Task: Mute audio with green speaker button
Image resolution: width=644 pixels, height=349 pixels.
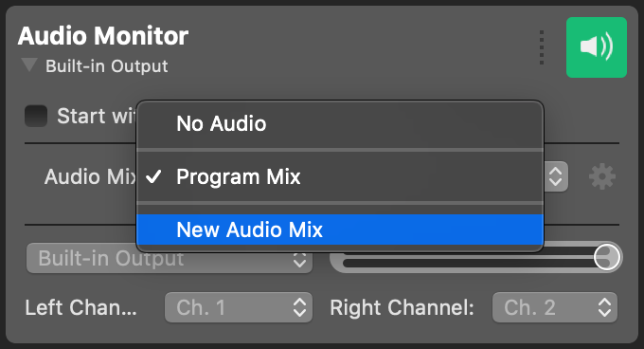Action: [x=597, y=47]
